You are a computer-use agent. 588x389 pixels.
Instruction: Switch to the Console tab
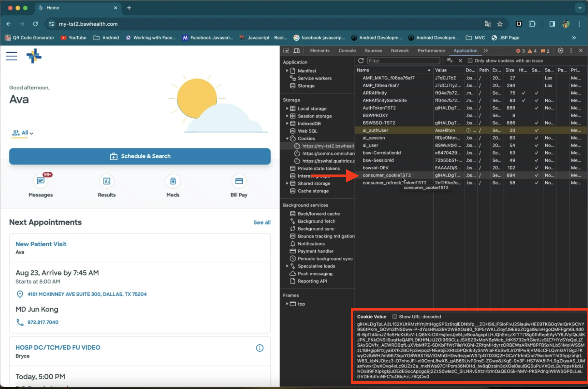(347, 51)
